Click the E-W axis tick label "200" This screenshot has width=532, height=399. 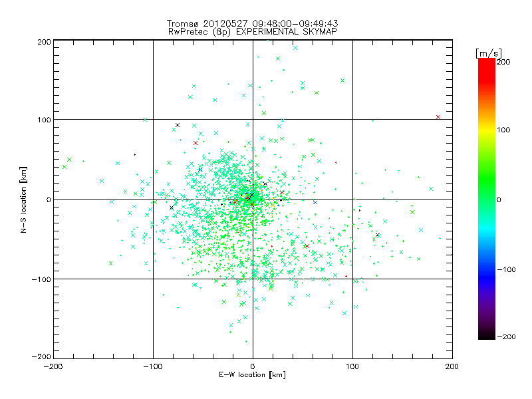pyautogui.click(x=452, y=366)
